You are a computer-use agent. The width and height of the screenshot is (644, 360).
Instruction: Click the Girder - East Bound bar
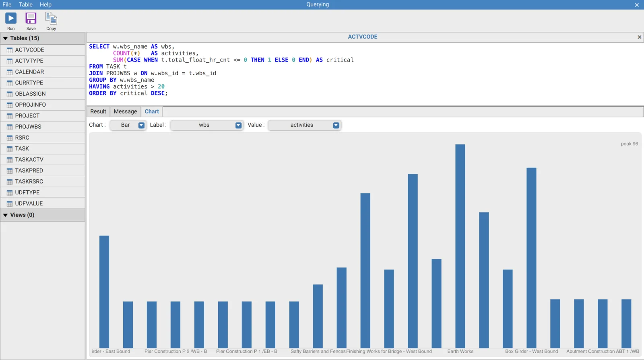(x=104, y=292)
